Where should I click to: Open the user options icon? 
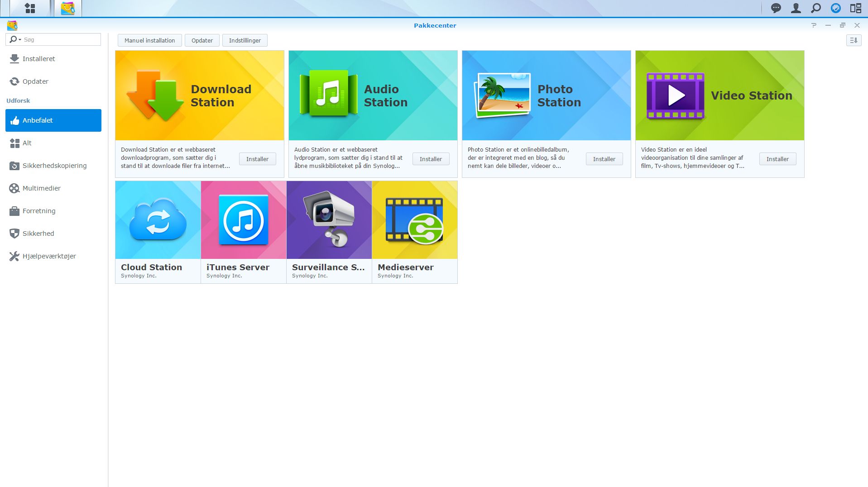[796, 8]
